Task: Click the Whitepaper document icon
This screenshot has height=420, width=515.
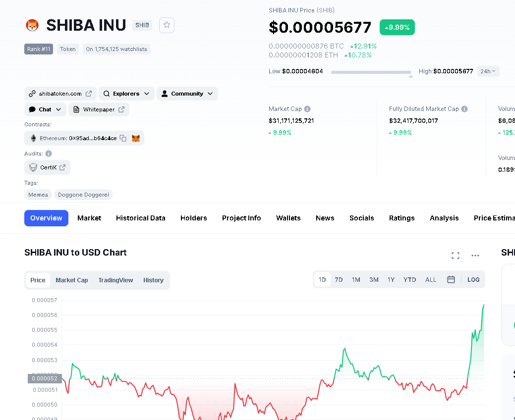Action: point(76,109)
